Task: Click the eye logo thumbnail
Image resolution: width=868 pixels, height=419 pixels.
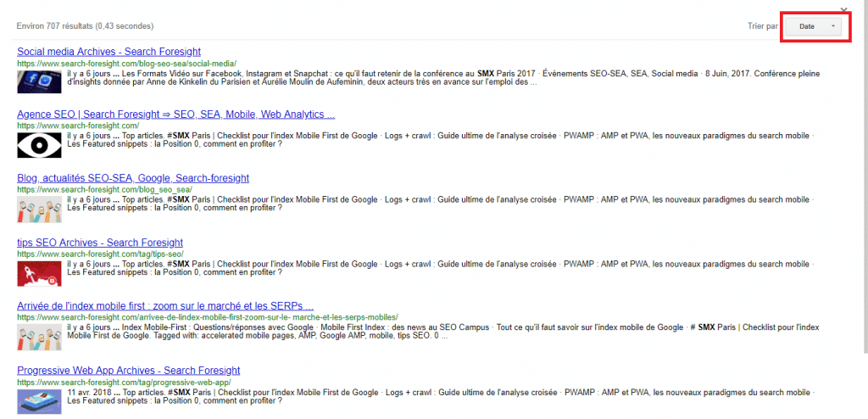Action: [x=39, y=145]
